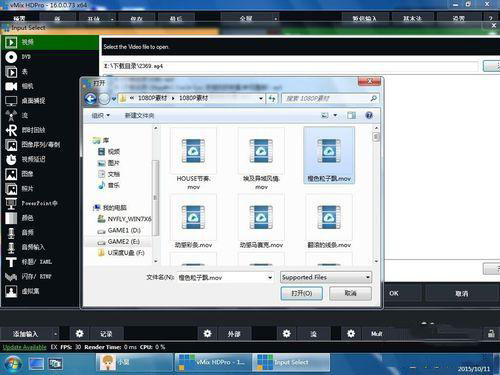Open settings gear beside Mult button
Screen dimensions: 500x375
pyautogui.click(x=351, y=334)
